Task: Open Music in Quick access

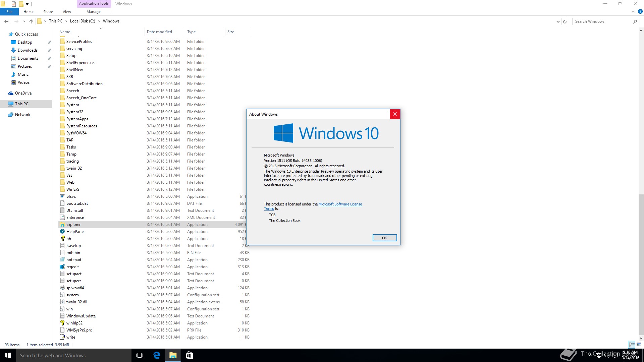Action: pyautogui.click(x=23, y=74)
